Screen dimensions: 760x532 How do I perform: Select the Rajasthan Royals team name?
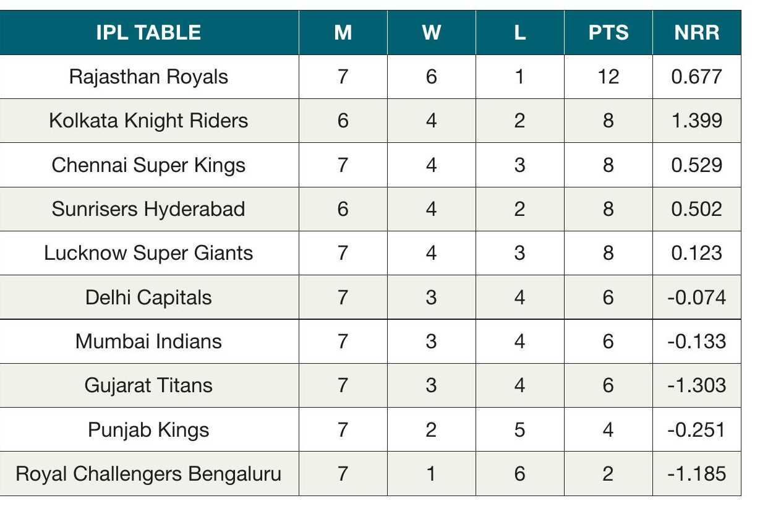click(148, 77)
